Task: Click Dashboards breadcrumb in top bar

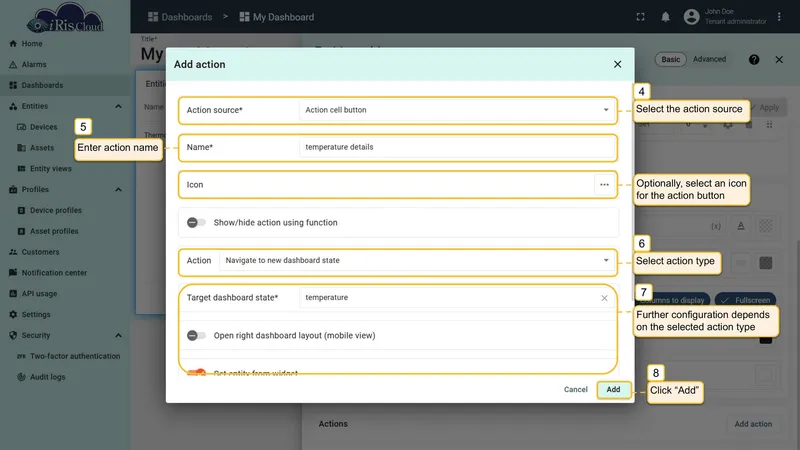Action: click(x=180, y=17)
